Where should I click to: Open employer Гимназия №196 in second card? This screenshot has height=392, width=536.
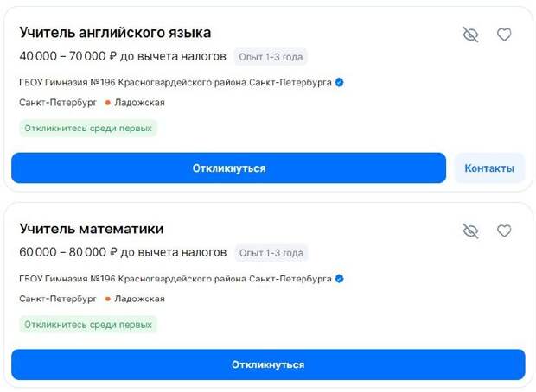point(175,279)
